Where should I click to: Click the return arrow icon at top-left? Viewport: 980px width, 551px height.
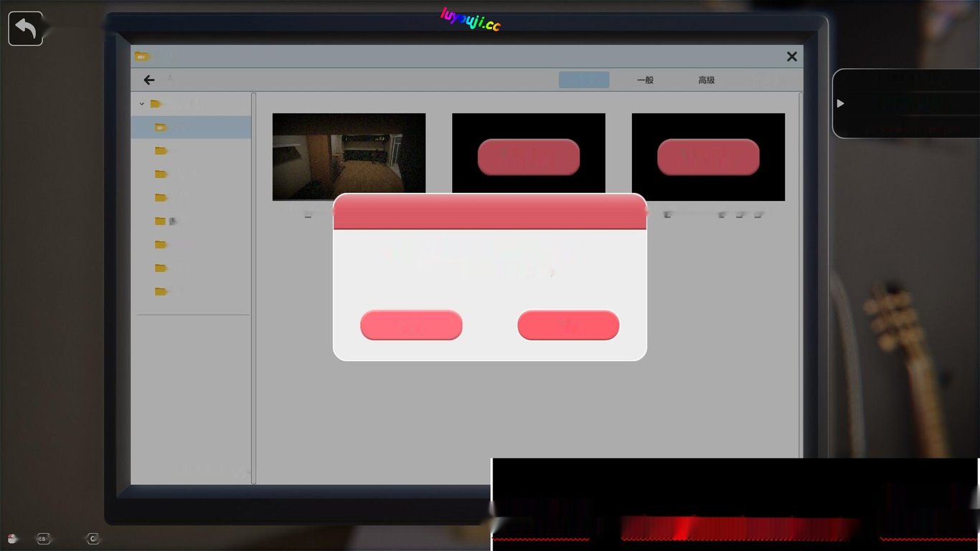click(x=26, y=29)
